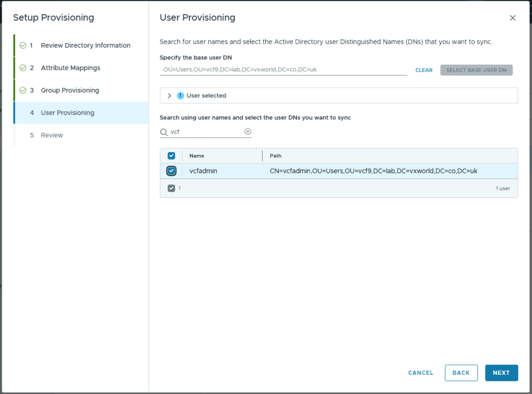Click the base user DN input field
This screenshot has width=532, height=394.
283,70
